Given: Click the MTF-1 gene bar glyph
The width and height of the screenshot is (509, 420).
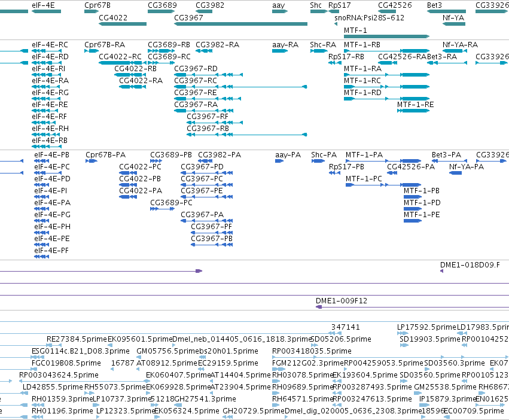Looking at the screenshot, I should click(386, 36).
